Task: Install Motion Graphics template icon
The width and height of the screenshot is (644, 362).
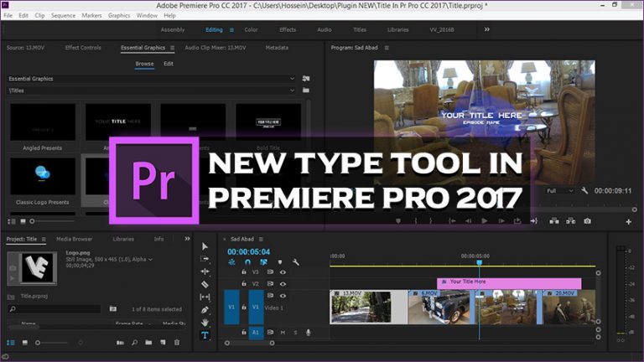Action: tap(306, 79)
